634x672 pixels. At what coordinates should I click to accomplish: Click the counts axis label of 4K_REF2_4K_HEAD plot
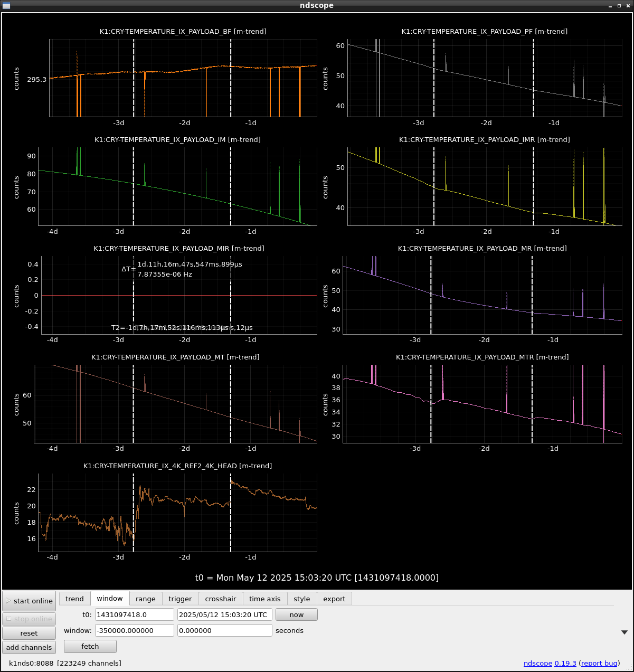[x=16, y=513]
